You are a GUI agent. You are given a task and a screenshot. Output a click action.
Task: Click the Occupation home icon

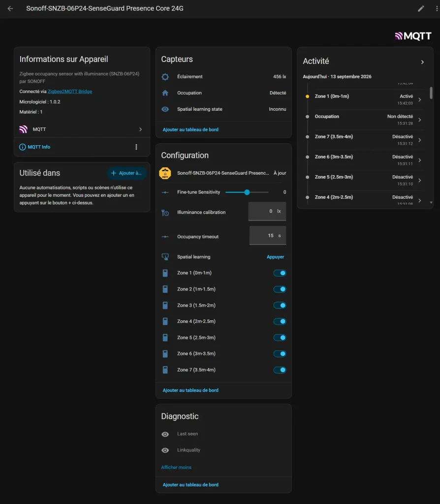(165, 93)
